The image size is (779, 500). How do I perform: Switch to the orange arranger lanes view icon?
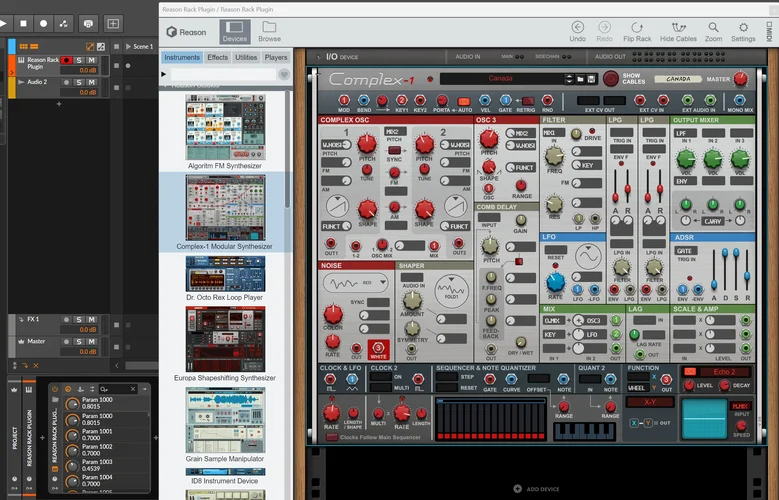(x=34, y=47)
